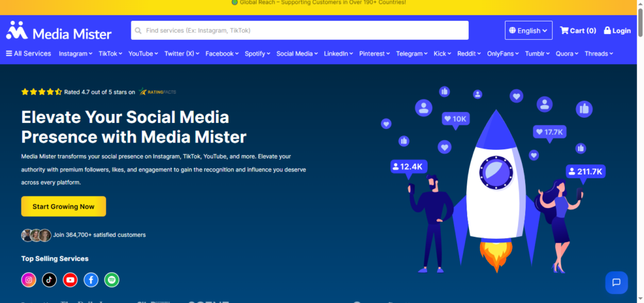Open the Reddit menu item

click(x=469, y=54)
